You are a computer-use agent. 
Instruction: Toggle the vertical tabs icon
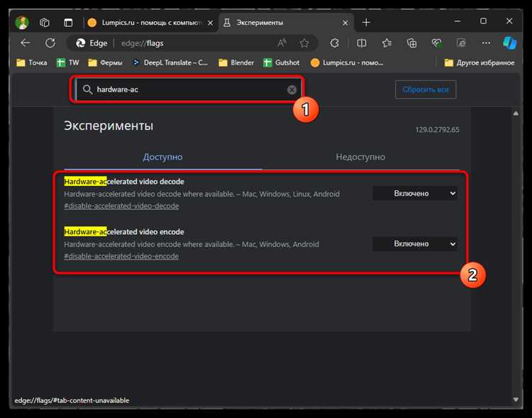click(x=68, y=23)
